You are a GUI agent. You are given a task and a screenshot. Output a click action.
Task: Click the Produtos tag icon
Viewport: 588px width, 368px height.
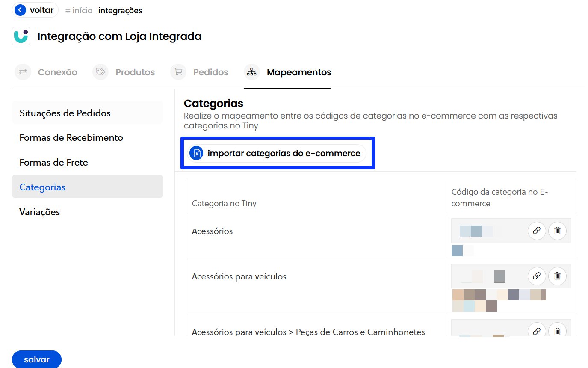coord(100,72)
